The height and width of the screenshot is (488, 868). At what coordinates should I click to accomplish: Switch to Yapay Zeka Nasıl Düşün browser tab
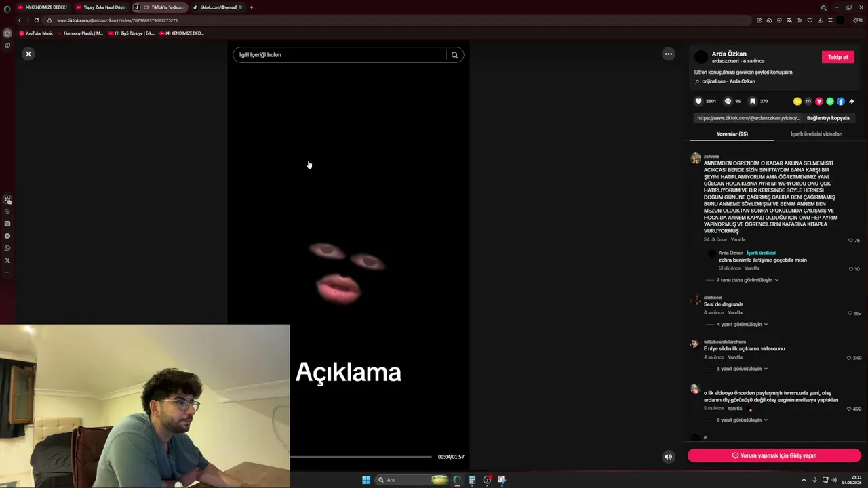coord(101,7)
